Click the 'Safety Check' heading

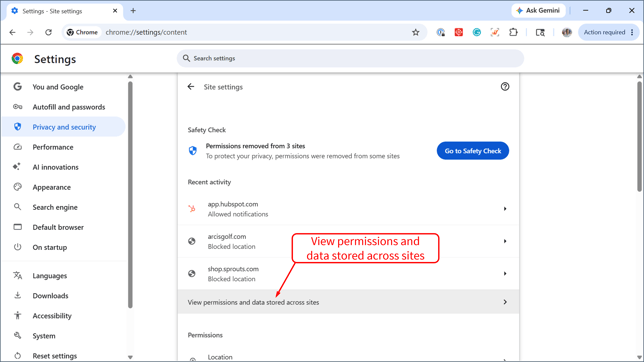point(207,130)
